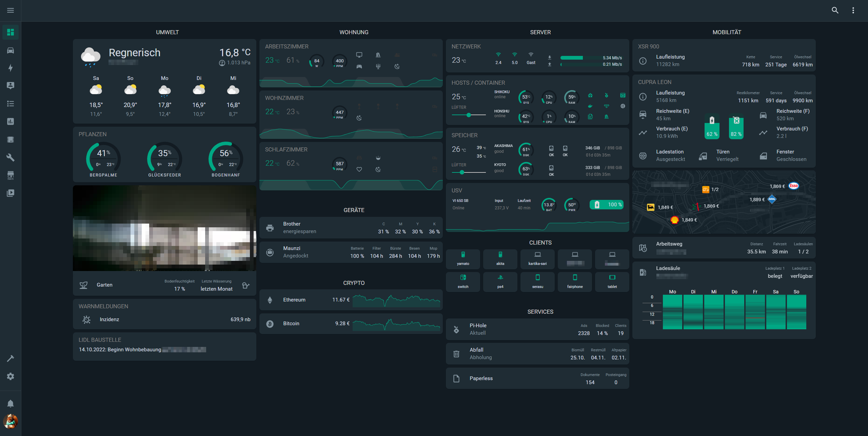Image resolution: width=868 pixels, height=436 pixels.
Task: Select the kartika-sari laptop client
Action: (x=537, y=259)
